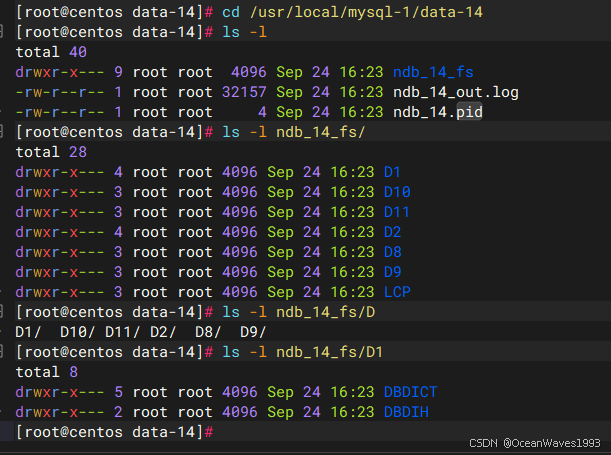This screenshot has height=455, width=611.
Task: Click the D11 directory in the listing
Action: [397, 212]
